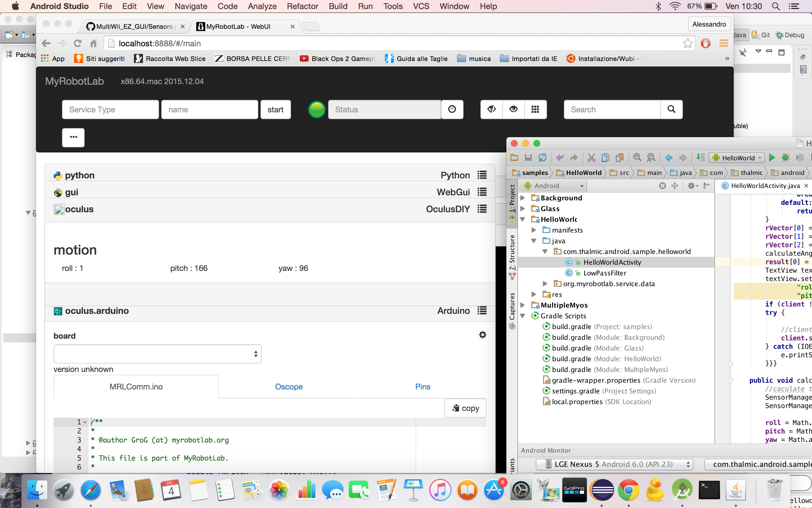Expand the org.myrobotlab.service.data package
812x508 pixels.
(x=545, y=284)
